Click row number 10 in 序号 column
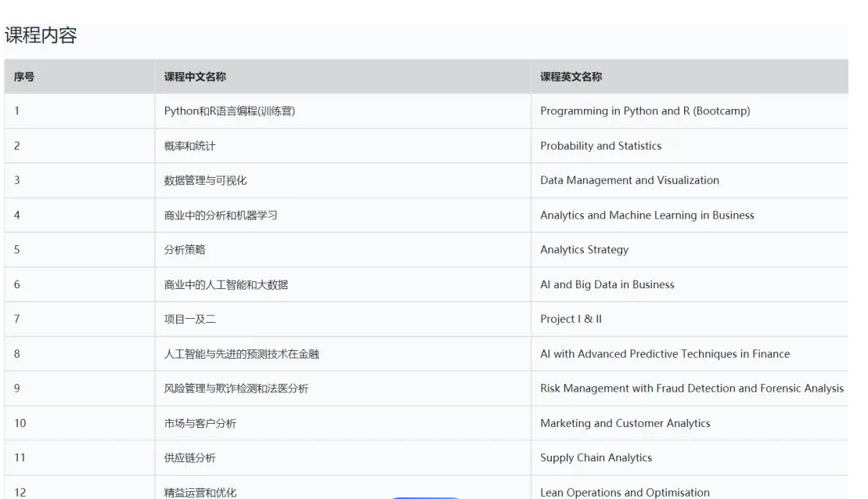 click(x=20, y=423)
